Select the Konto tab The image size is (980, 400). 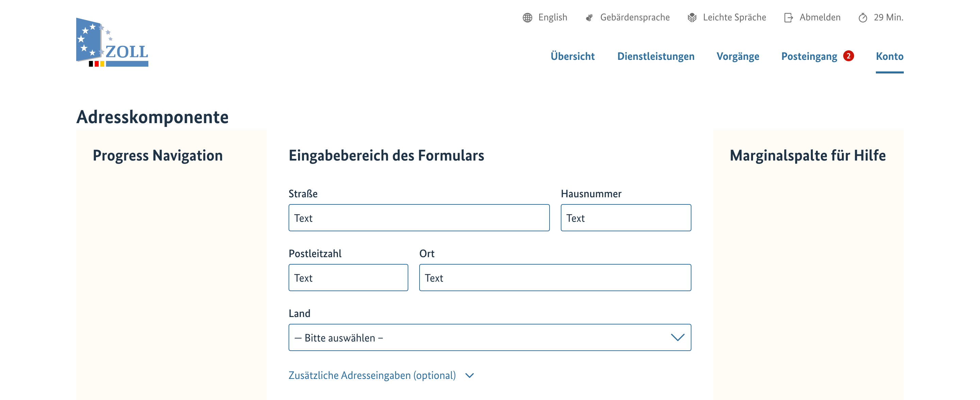tap(890, 56)
